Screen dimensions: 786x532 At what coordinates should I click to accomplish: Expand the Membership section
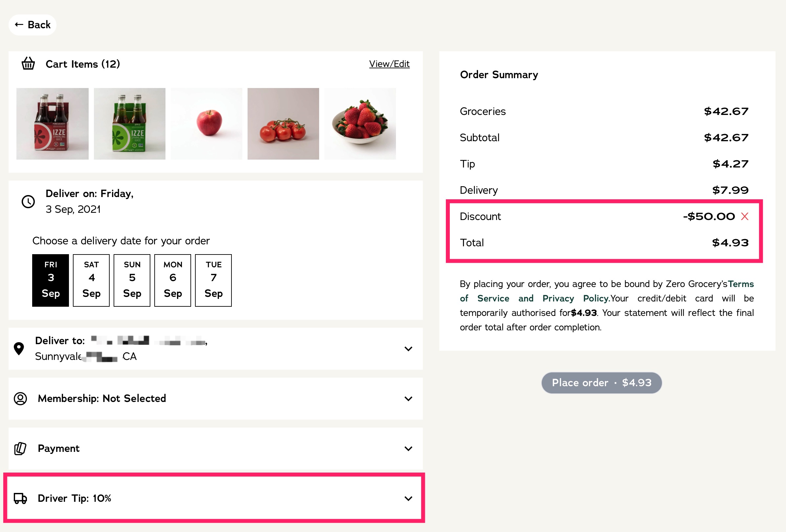pos(408,399)
